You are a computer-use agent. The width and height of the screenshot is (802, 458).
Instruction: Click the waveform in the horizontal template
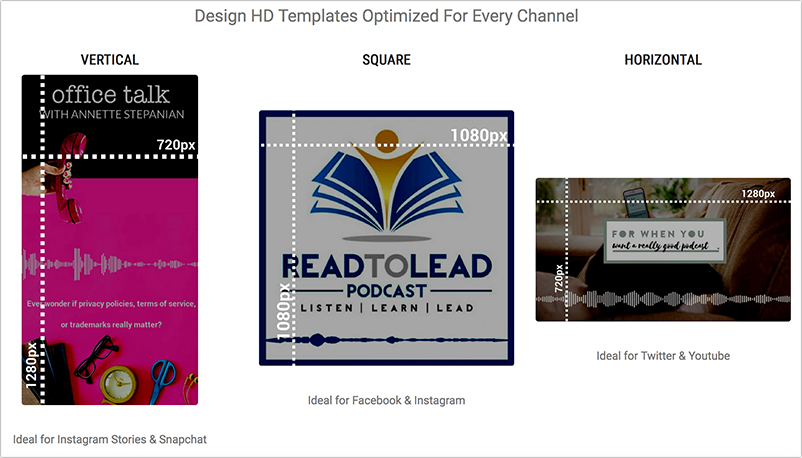[663, 299]
